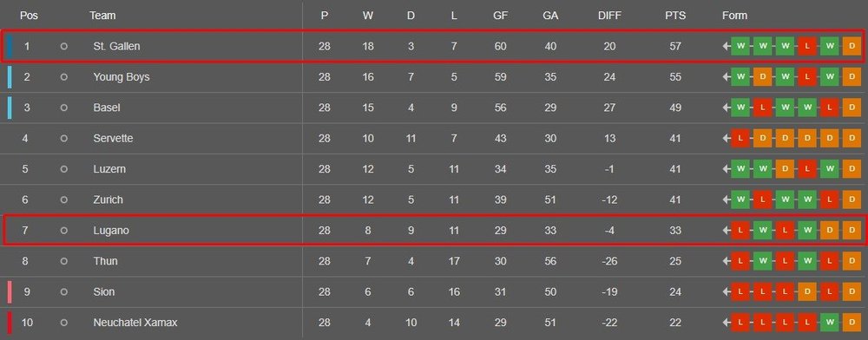Sort table by PTS column header
The height and width of the screenshot is (340, 868).
click(675, 16)
